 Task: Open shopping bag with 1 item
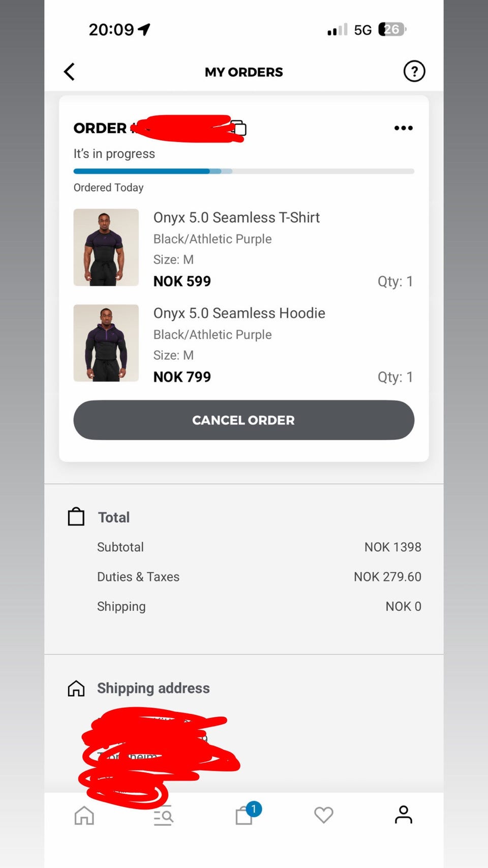point(245,815)
